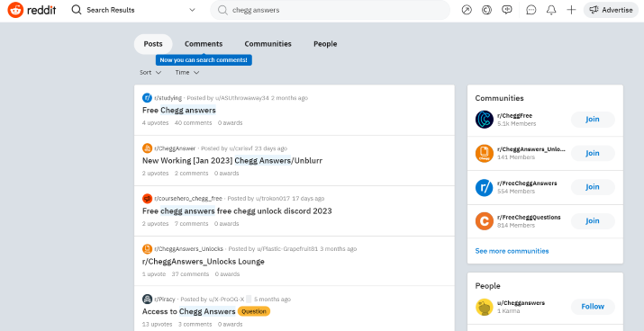Screen dimensions: 644x331
Task: Switch to the Communities tab
Action: [x=268, y=44]
